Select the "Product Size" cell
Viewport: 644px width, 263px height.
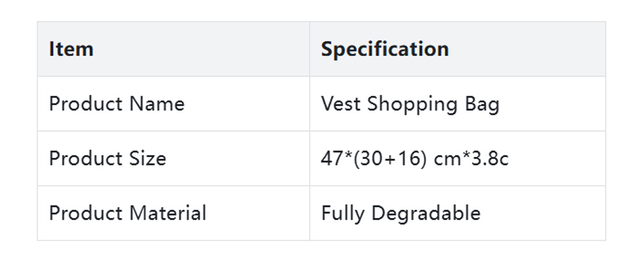point(108,159)
